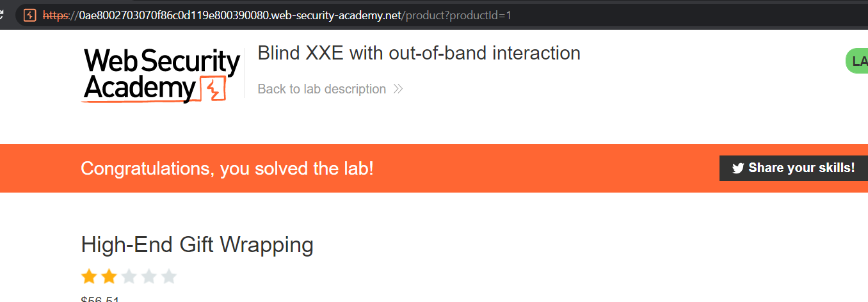
Task: Click the fourth grey rating star
Action: tap(149, 276)
